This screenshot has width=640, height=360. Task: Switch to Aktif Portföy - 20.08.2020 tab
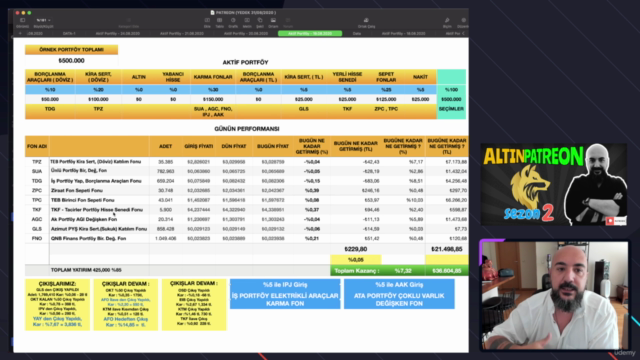click(246, 33)
